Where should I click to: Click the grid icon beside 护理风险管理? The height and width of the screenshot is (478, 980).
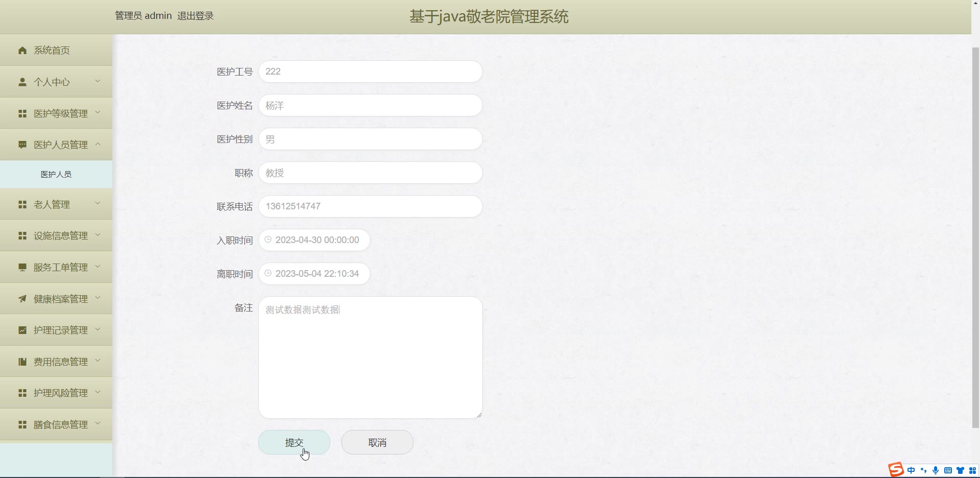click(22, 393)
